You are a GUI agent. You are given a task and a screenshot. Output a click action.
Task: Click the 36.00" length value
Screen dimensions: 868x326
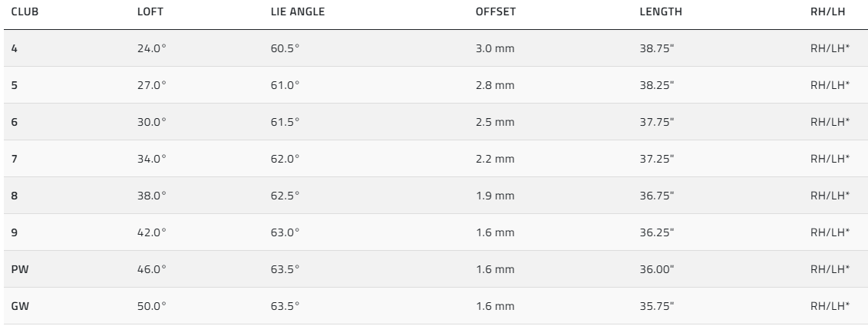(x=656, y=269)
